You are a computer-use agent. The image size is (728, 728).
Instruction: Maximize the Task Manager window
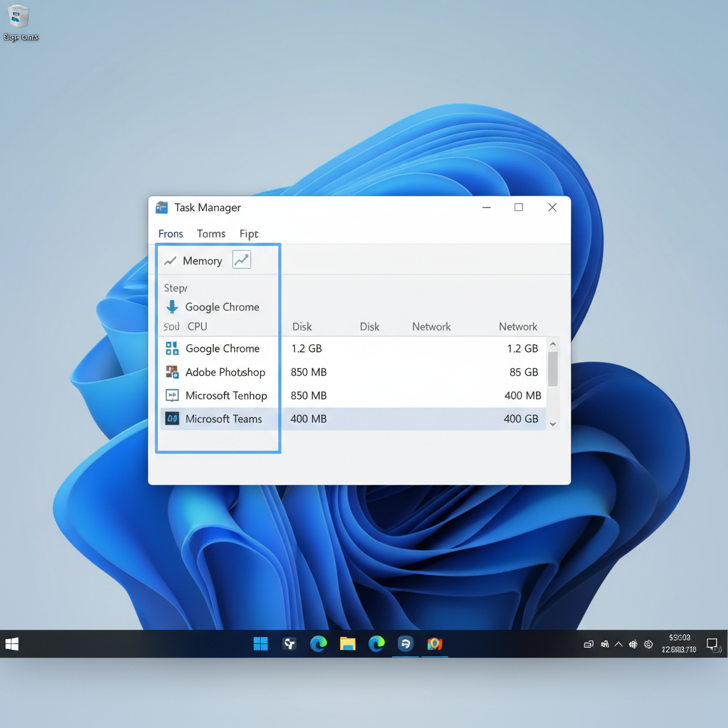[518, 207]
